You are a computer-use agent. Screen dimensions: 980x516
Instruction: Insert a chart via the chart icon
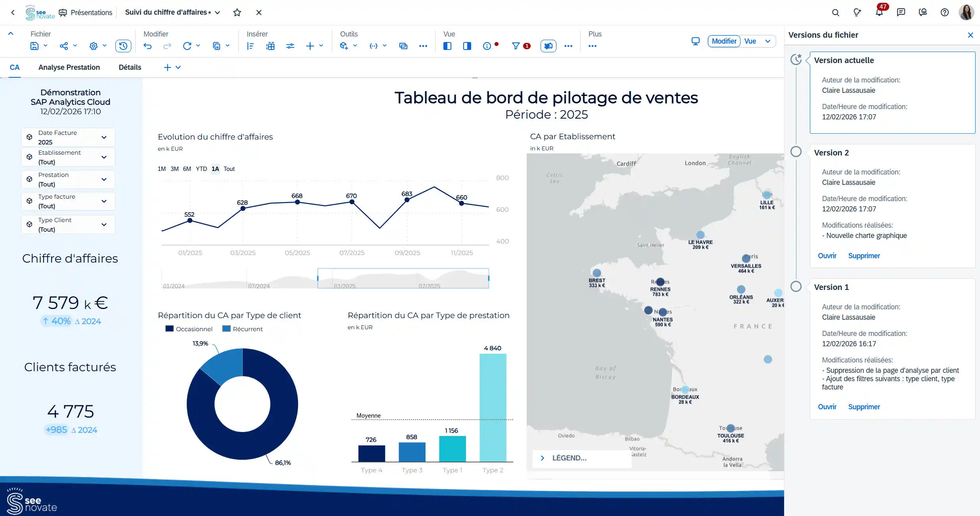tap(250, 46)
